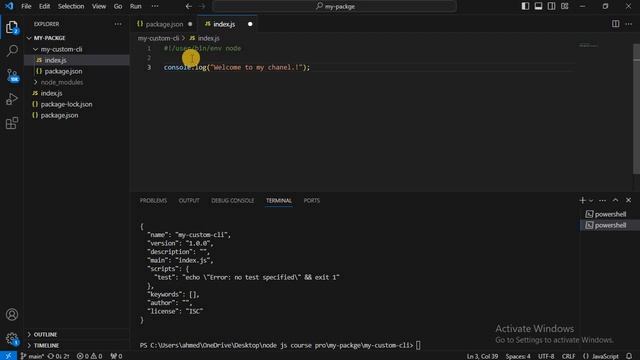
Task: Go back with the navigation arrow
Action: [189, 6]
